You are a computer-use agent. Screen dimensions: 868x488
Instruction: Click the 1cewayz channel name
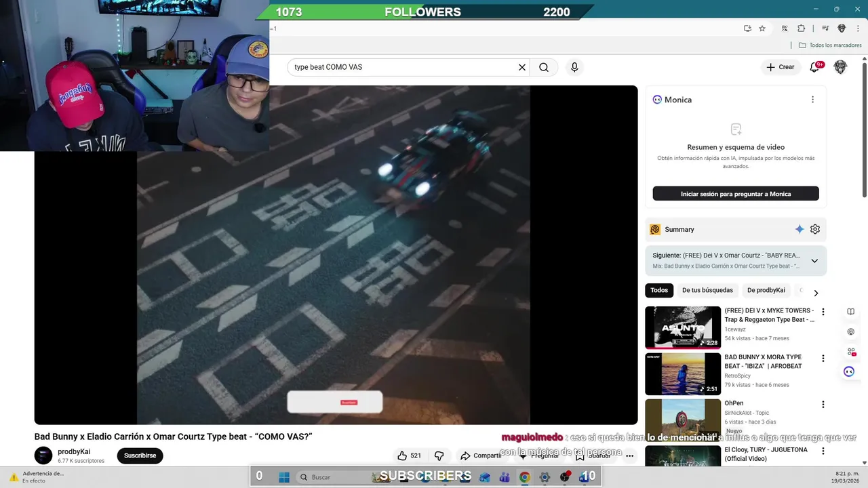tap(736, 329)
